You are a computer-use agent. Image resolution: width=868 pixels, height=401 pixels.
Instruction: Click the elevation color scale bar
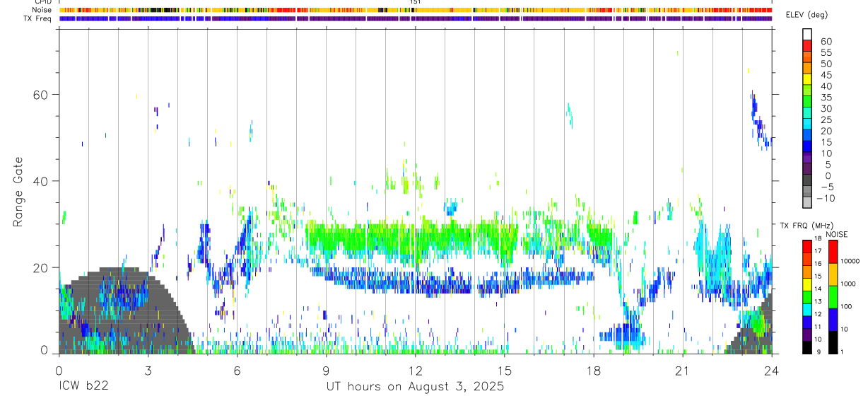tap(807, 117)
